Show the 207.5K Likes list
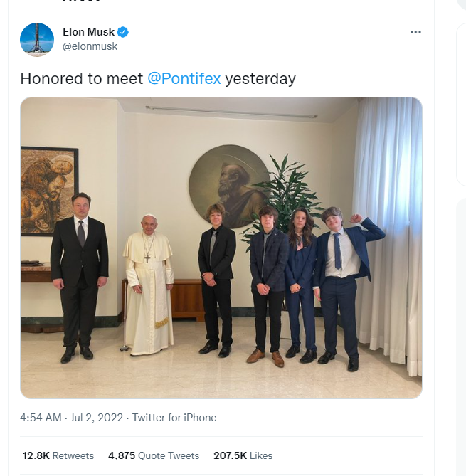Viewport: 466px width, 476px height. click(x=242, y=455)
